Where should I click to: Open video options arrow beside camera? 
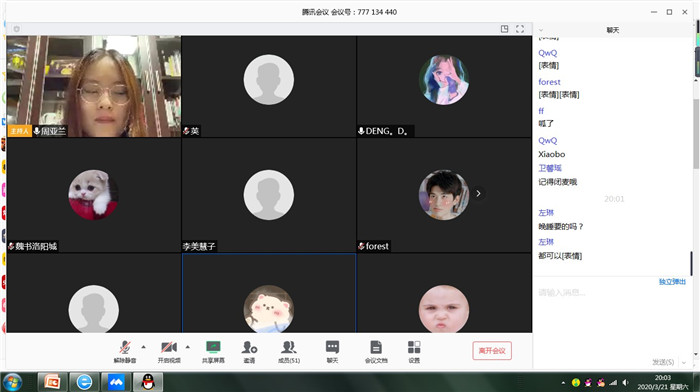[x=188, y=347]
